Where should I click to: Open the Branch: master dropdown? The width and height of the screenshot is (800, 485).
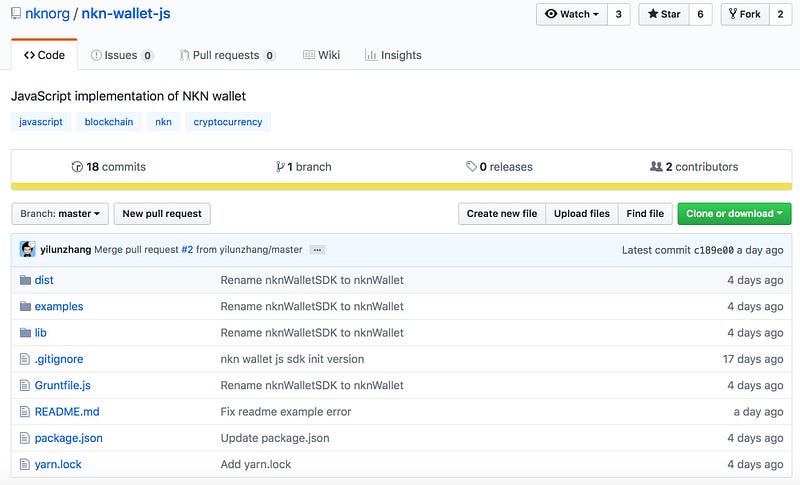click(x=61, y=213)
